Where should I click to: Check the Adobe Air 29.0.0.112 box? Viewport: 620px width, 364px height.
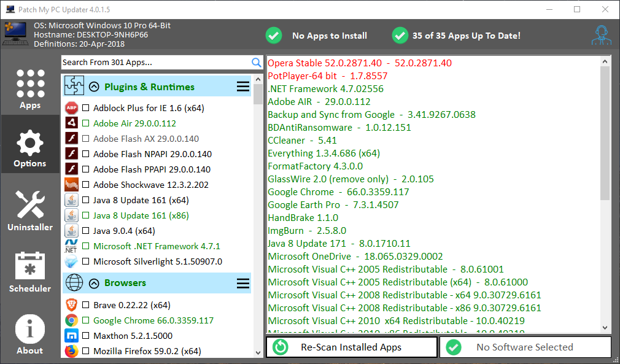point(85,123)
